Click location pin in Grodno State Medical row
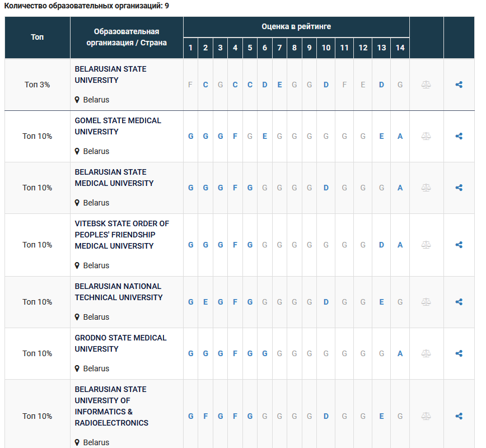 pos(77,368)
